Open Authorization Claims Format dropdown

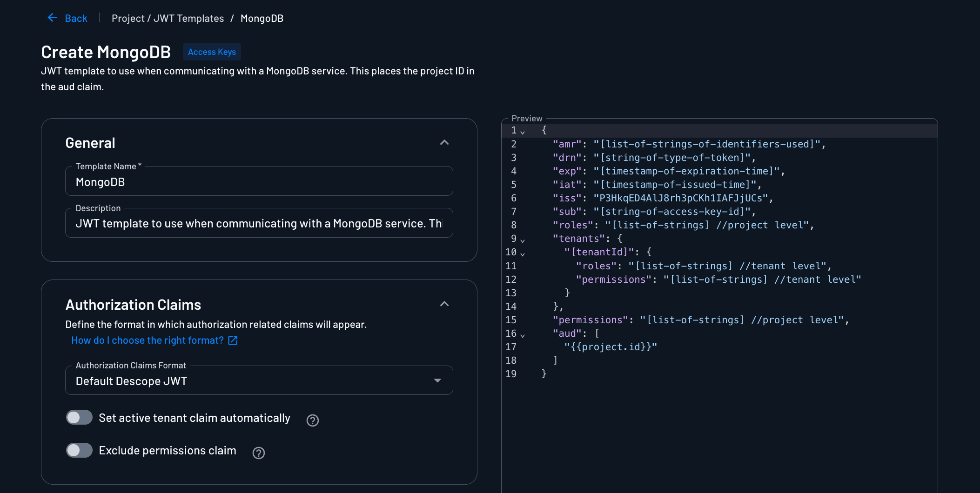(x=259, y=381)
